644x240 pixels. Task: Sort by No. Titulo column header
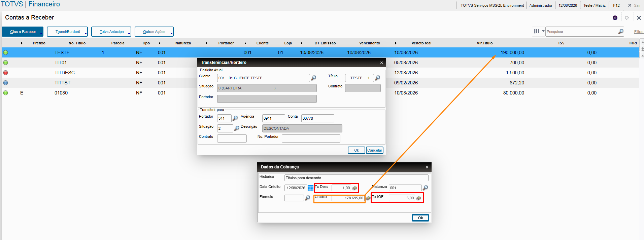pyautogui.click(x=77, y=43)
